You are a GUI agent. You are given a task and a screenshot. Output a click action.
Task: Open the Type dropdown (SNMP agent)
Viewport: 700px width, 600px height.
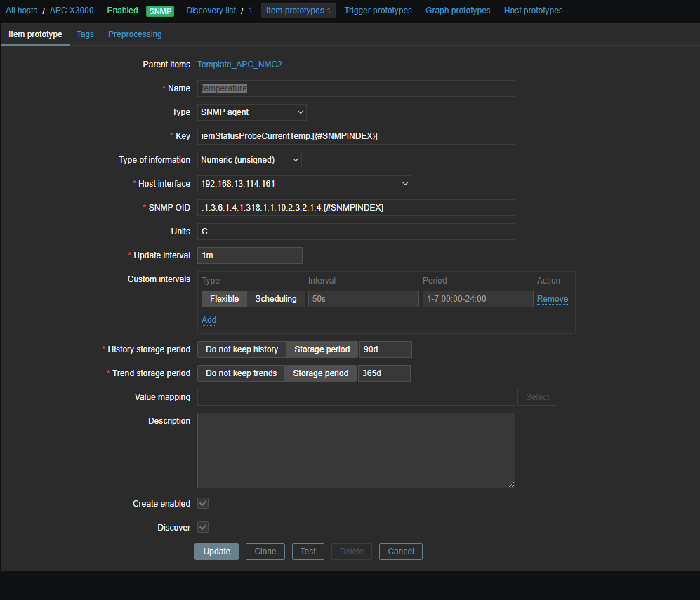coord(251,112)
